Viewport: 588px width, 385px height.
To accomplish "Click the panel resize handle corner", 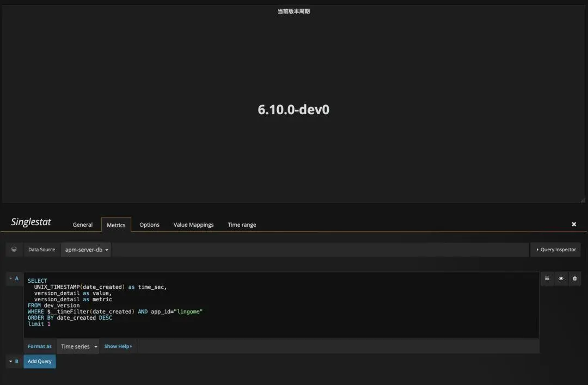I will coord(583,200).
